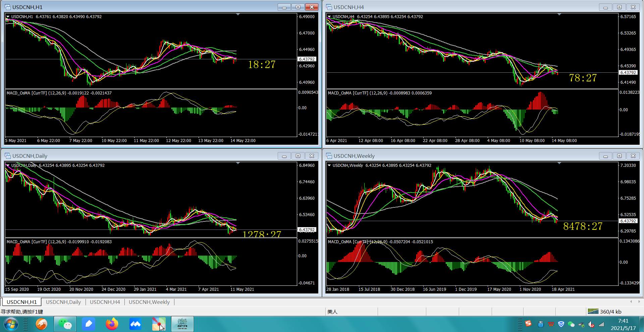Switch to the USDCNH,H4 bottom tab
The image size is (644, 332).
(x=105, y=302)
